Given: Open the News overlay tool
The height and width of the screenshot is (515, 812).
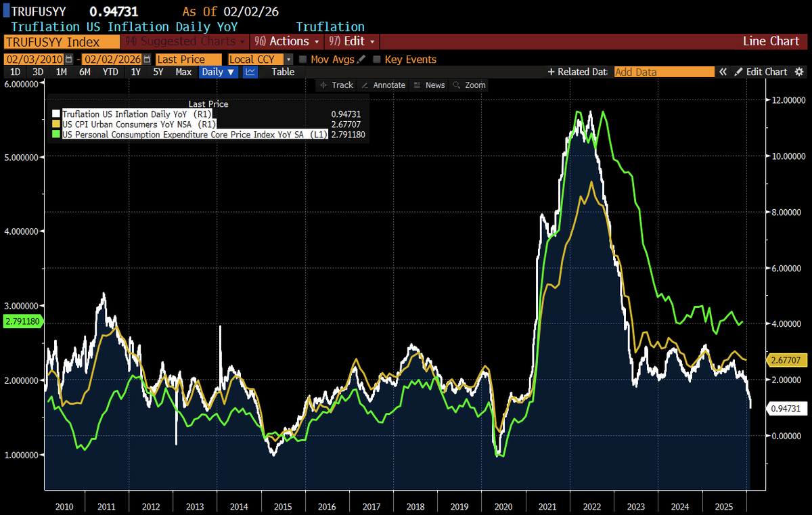Looking at the screenshot, I should tap(429, 85).
